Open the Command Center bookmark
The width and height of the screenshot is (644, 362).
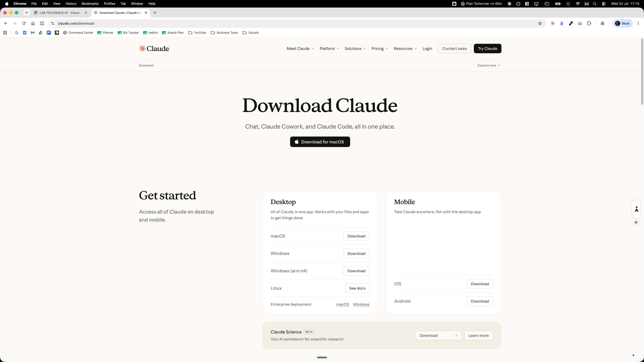[x=78, y=32]
